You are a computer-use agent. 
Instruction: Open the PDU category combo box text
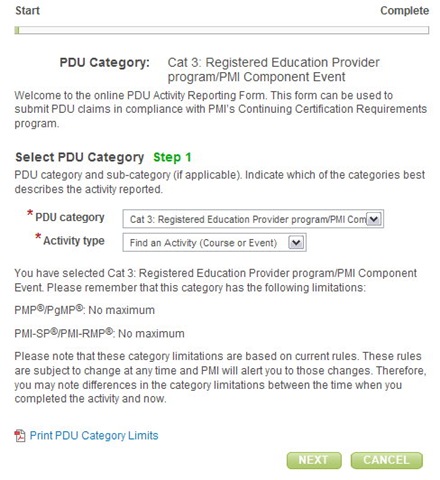[248, 219]
